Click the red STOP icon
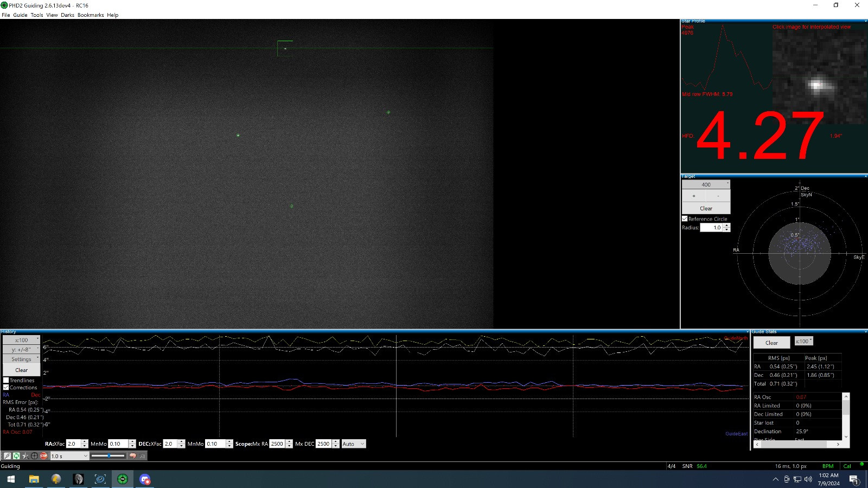 point(44,456)
